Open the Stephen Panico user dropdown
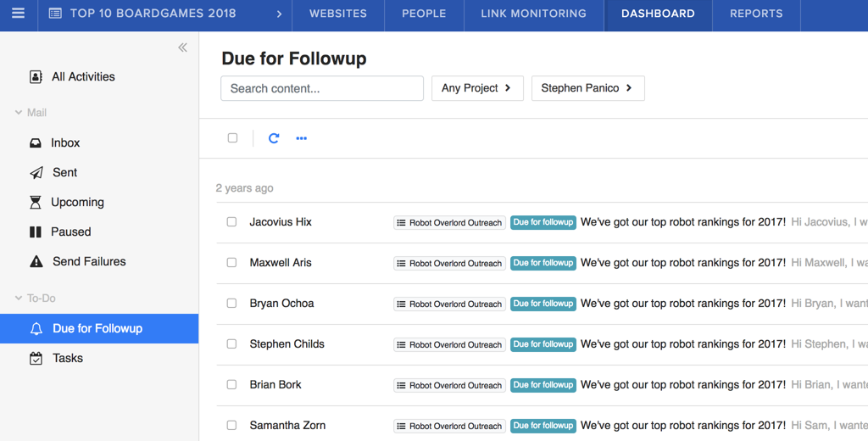 587,88
